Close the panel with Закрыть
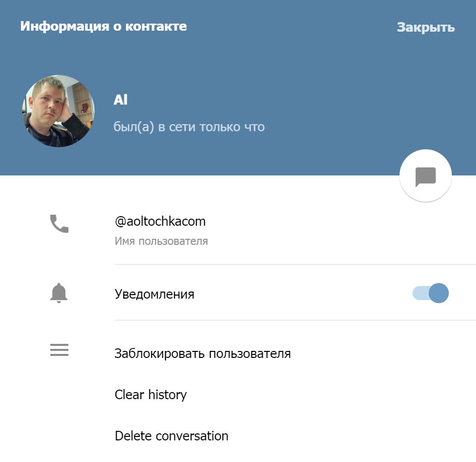 pyautogui.click(x=426, y=27)
